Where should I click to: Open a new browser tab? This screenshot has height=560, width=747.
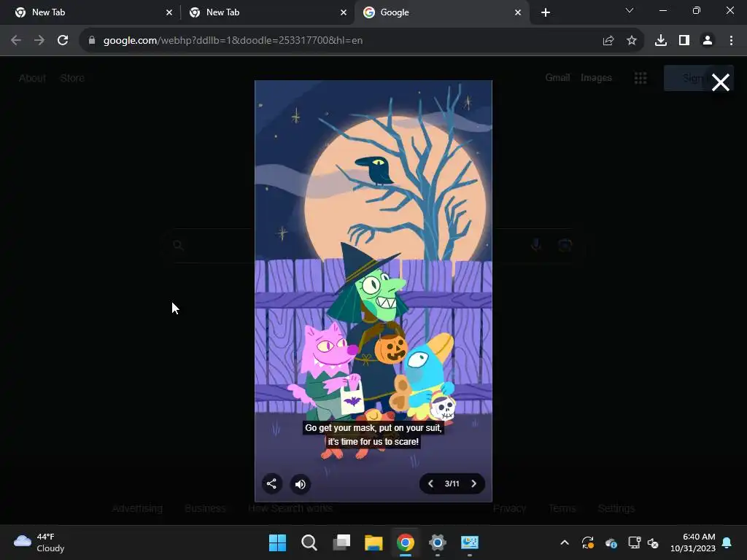[x=546, y=12]
